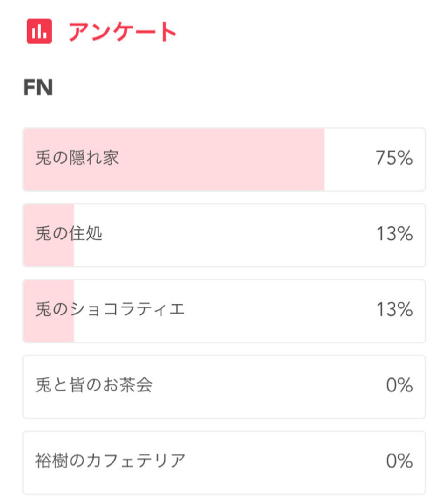
Task: Choose the 裕樹のカフェテリア option
Action: tap(224, 462)
